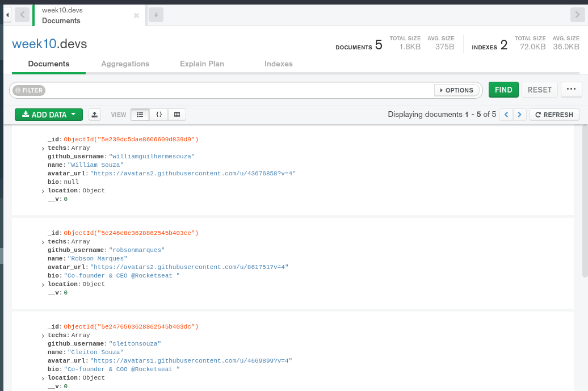This screenshot has height=391, width=588.
Task: Select name value "Cleiton Souza"
Action: [x=95, y=352]
